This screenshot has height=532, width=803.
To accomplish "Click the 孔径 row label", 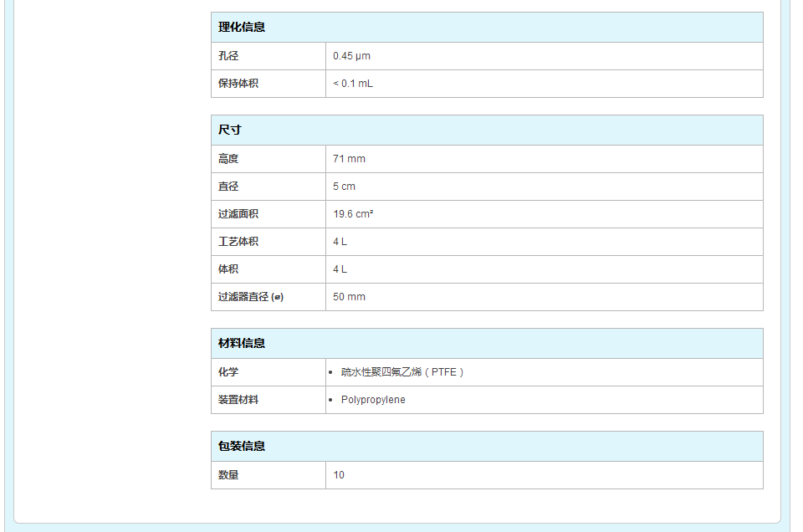I will 224,55.
